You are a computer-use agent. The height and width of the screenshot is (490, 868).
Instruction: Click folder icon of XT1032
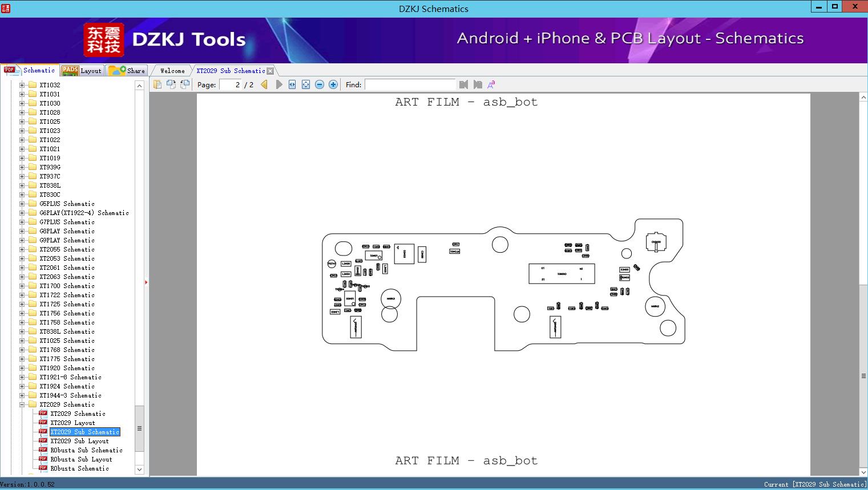pos(33,85)
